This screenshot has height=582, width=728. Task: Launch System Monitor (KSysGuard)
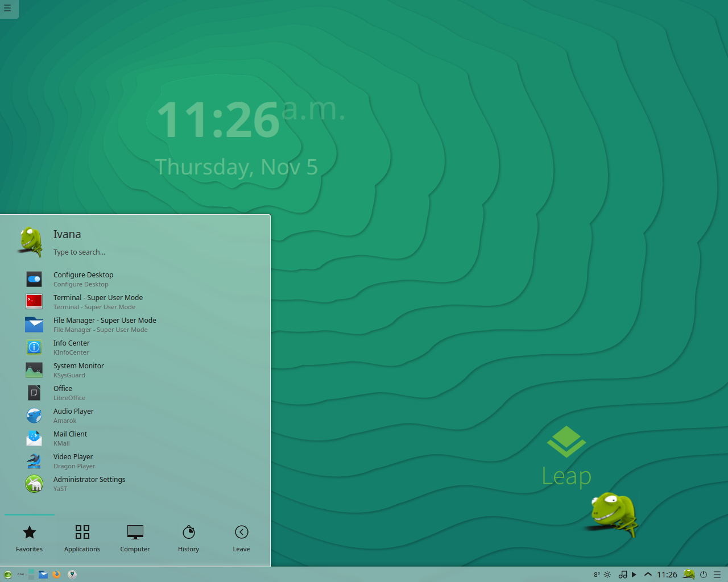[135, 370]
